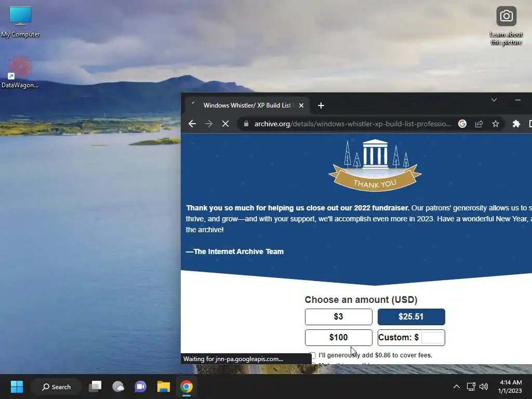Open the Chat taskbar icon
The height and width of the screenshot is (399, 532).
[x=140, y=387]
